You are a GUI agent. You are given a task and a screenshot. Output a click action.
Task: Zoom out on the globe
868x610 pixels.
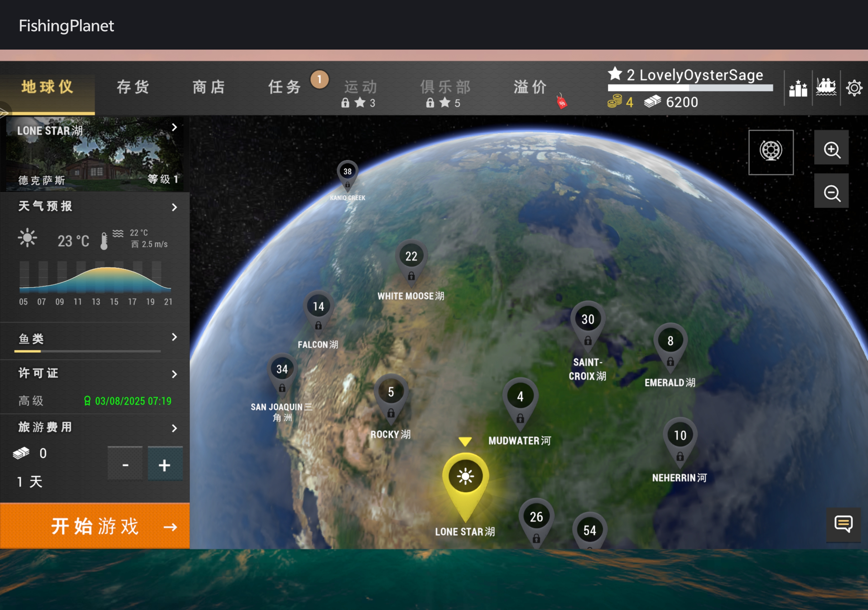[x=831, y=191]
